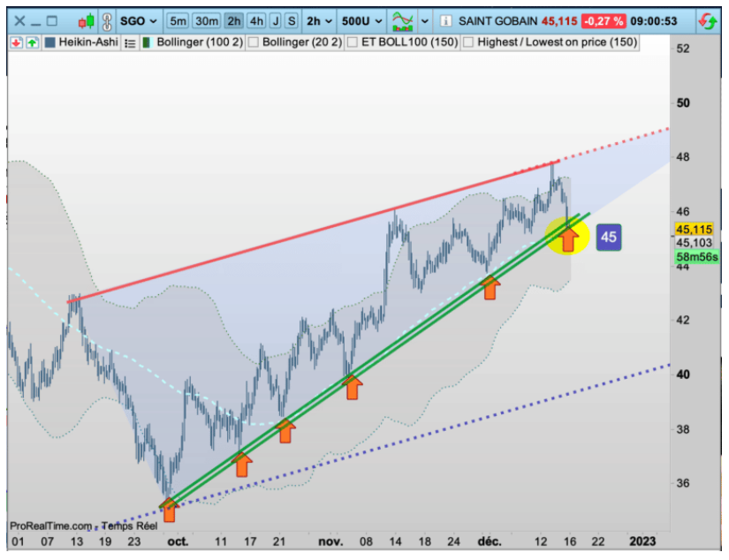Click the 58m56s countdown label
Image resolution: width=729 pixels, height=560 pixels.
(x=696, y=256)
